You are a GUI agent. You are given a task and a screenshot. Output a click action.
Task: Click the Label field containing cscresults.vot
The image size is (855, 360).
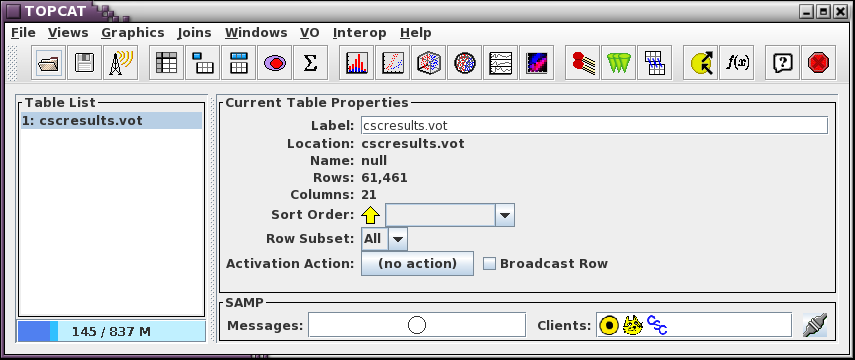point(594,125)
